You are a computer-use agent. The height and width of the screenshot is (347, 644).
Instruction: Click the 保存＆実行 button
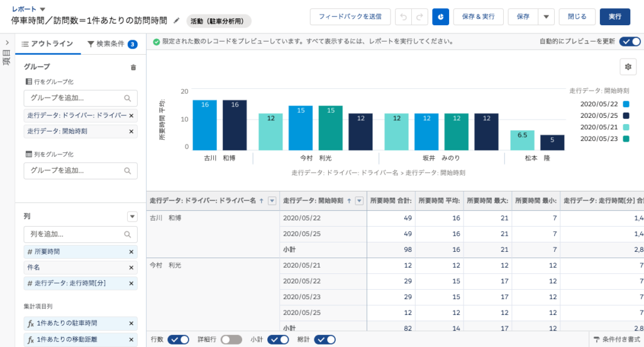(x=478, y=17)
